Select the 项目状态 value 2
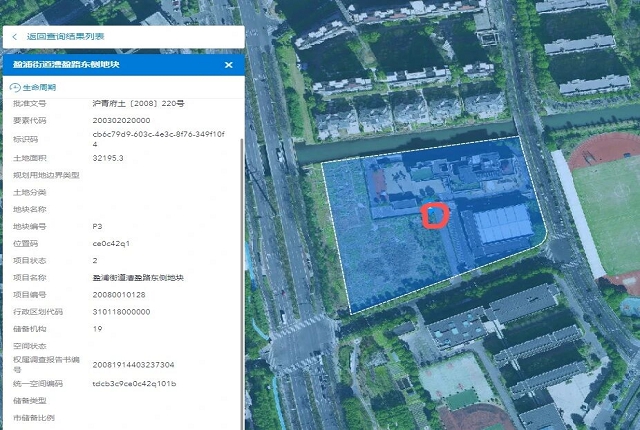 (95, 260)
